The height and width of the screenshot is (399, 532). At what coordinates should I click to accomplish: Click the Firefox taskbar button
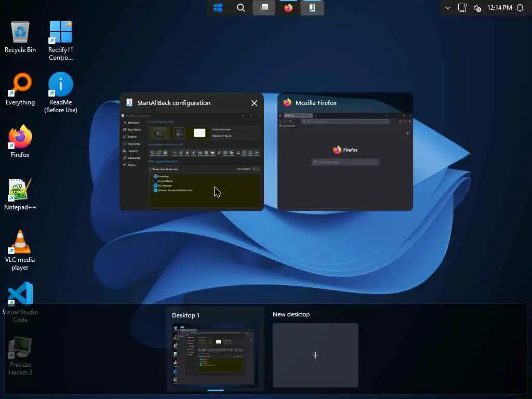tap(288, 7)
